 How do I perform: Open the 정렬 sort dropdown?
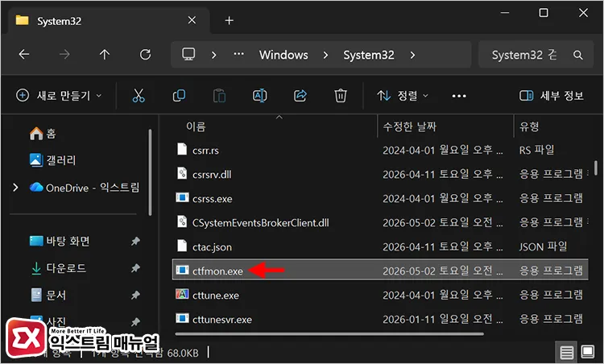click(x=403, y=96)
